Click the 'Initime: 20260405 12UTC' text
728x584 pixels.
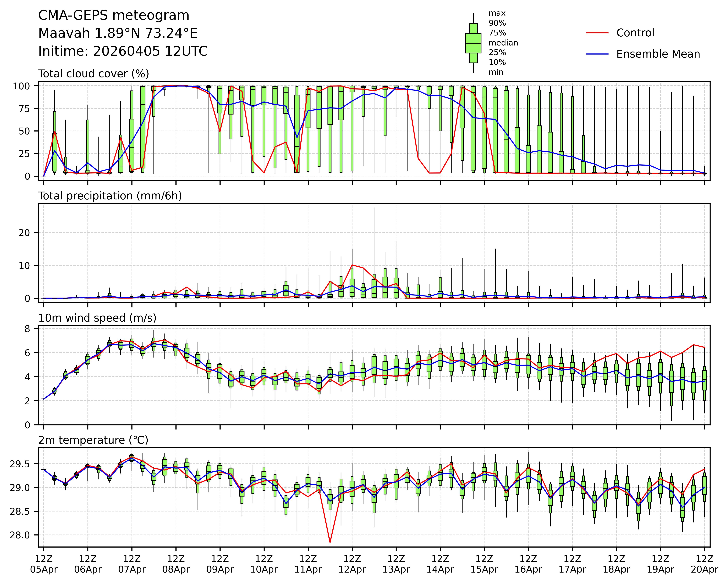tap(123, 51)
